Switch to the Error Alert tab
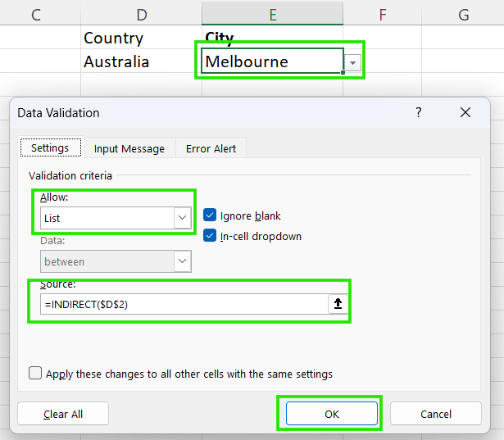The width and height of the screenshot is (504, 440). (x=211, y=148)
